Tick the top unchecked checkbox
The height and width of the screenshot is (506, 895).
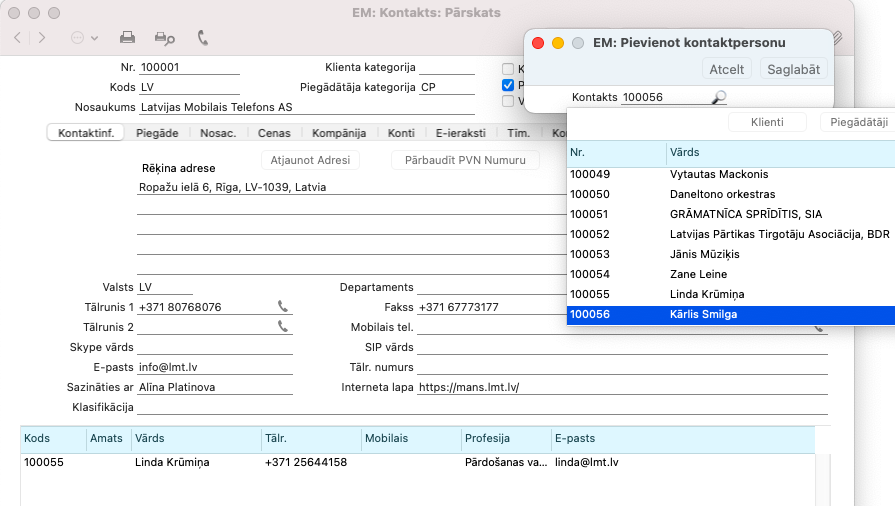(x=508, y=69)
